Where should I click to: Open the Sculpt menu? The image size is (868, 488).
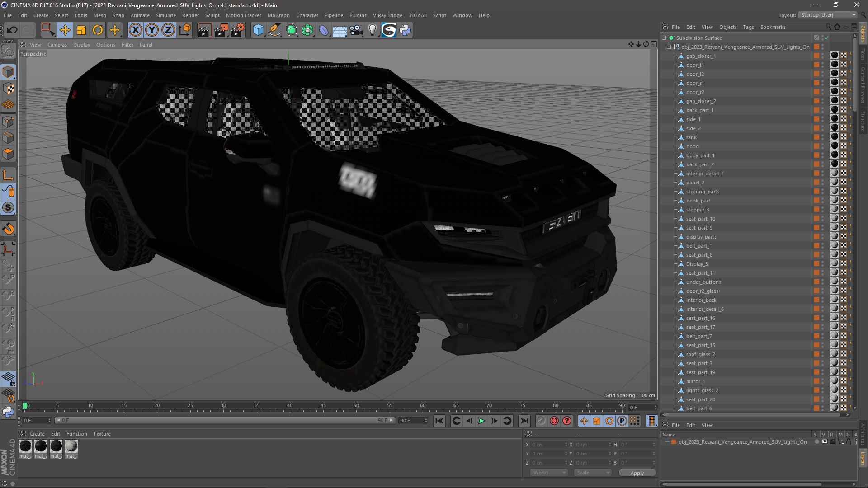point(212,15)
